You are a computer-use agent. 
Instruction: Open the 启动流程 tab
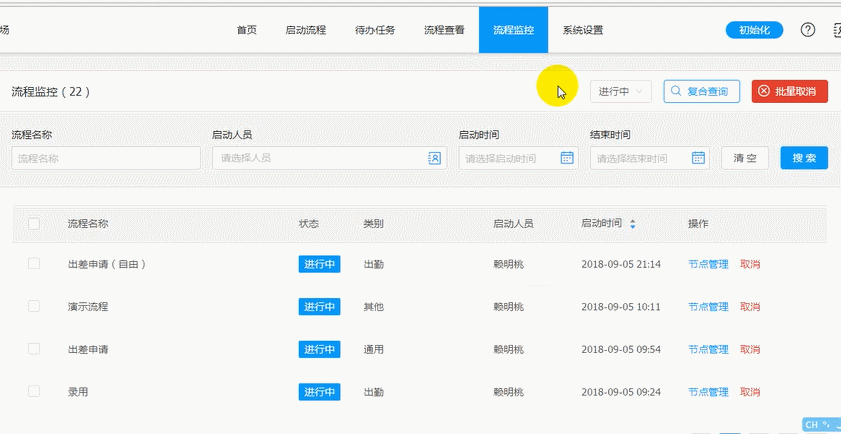tap(306, 30)
